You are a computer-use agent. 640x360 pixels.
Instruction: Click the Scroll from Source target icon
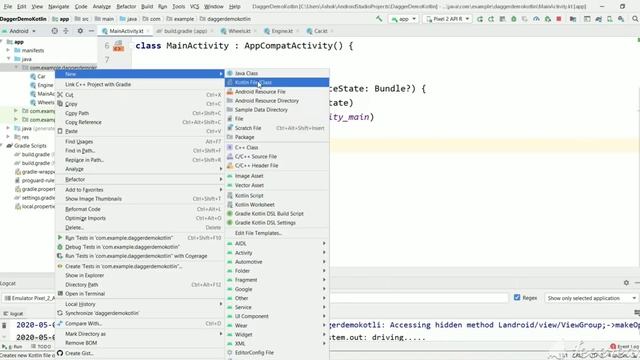pyautogui.click(x=54, y=31)
